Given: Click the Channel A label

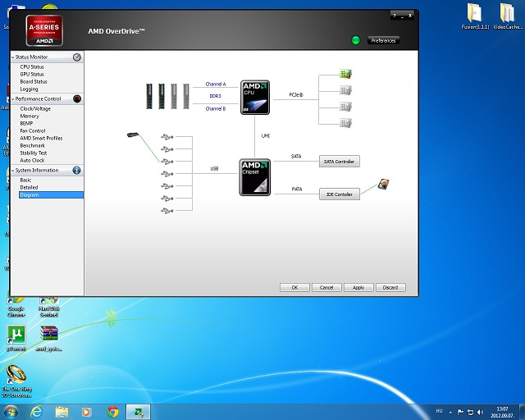Looking at the screenshot, I should (x=216, y=84).
